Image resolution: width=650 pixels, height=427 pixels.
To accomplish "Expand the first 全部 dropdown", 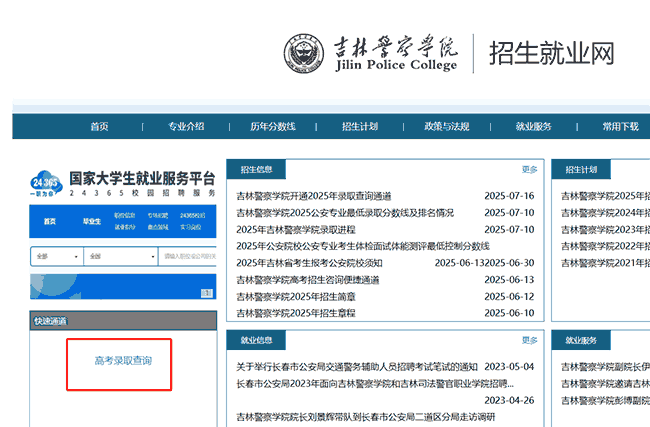I will [57, 256].
